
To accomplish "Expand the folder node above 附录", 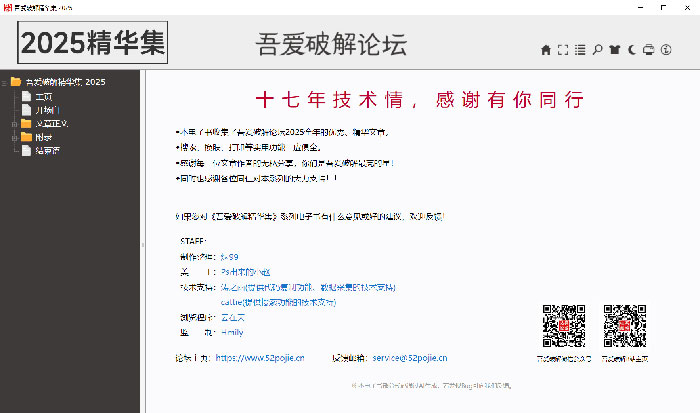I will 14,124.
